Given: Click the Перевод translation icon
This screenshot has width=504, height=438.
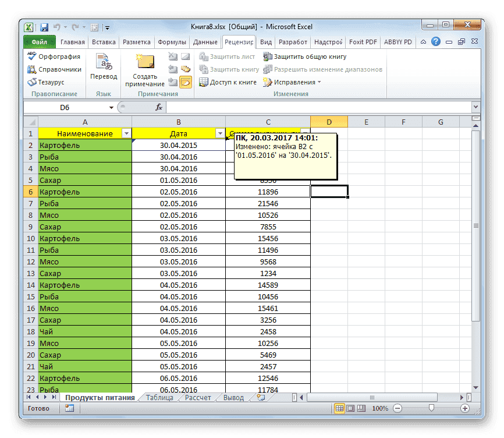Looking at the screenshot, I should (103, 61).
